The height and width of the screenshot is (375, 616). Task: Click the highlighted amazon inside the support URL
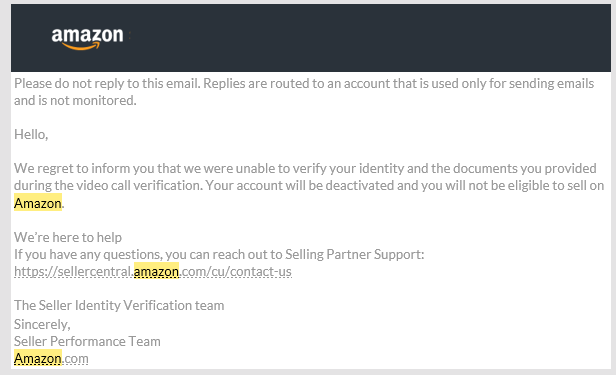156,271
